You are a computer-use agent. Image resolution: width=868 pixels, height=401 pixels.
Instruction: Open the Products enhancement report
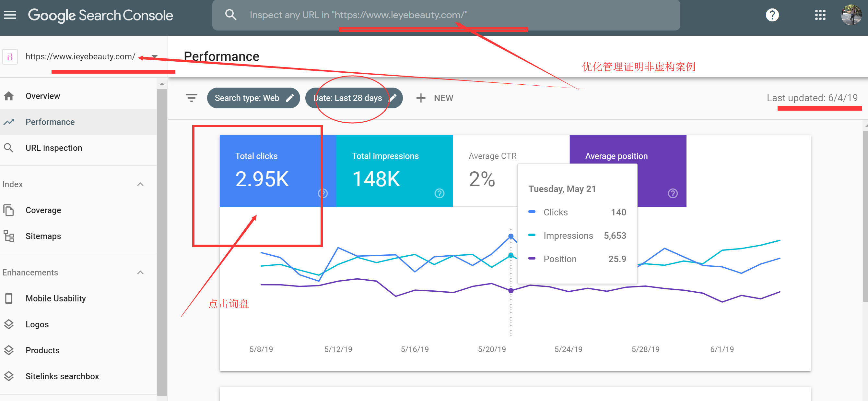tap(78, 350)
